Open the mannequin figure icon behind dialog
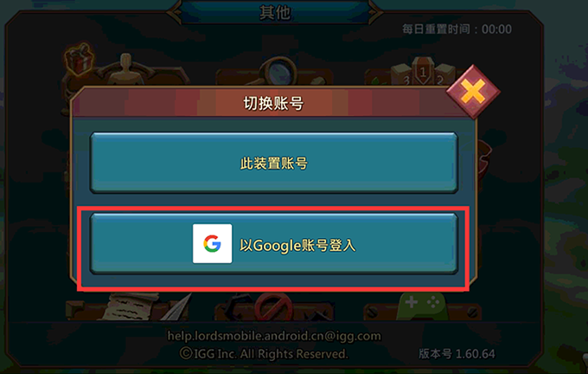The width and height of the screenshot is (588, 374). [125, 70]
